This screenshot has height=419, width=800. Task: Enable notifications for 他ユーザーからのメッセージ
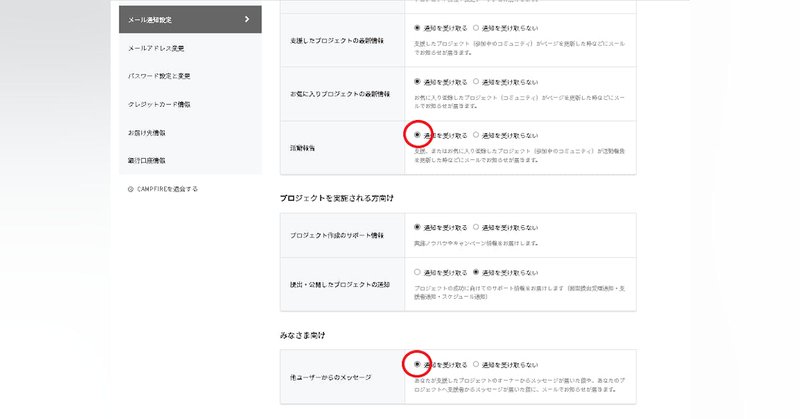tap(417, 364)
